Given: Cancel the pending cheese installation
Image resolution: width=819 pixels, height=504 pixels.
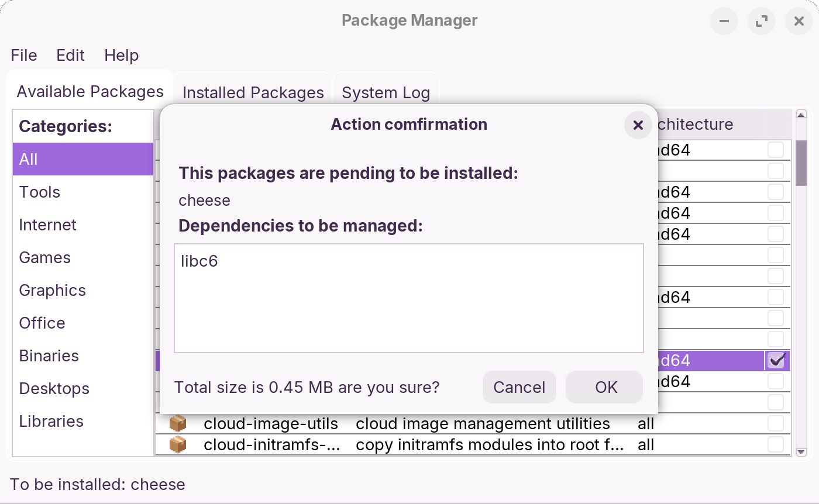Looking at the screenshot, I should point(519,387).
